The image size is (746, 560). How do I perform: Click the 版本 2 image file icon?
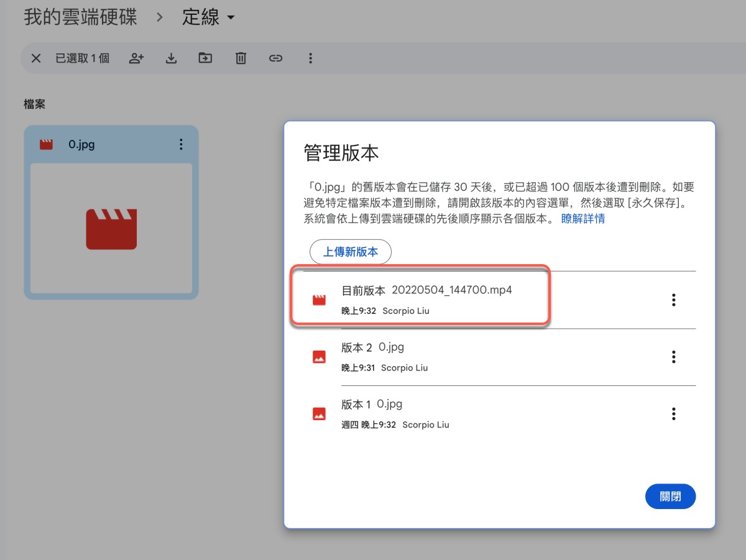pos(319,357)
